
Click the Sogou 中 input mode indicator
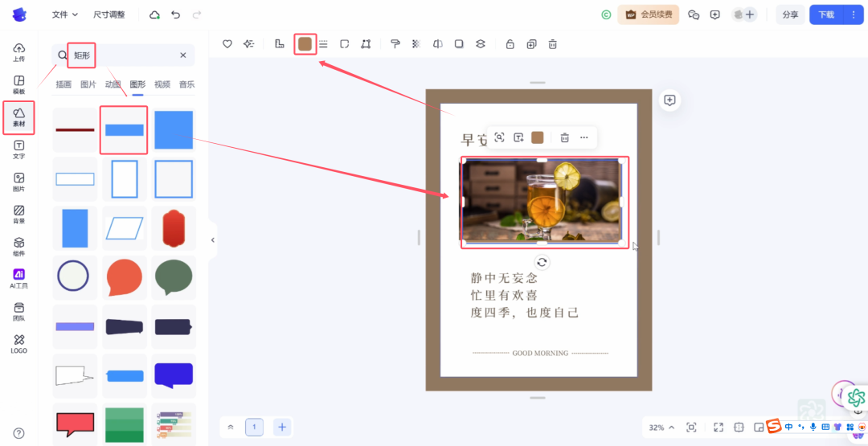789,427
